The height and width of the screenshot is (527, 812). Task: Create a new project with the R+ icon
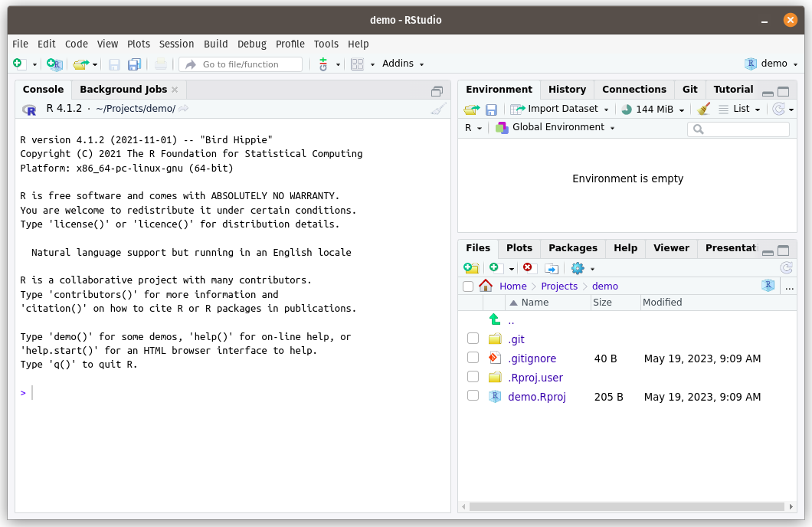point(54,64)
